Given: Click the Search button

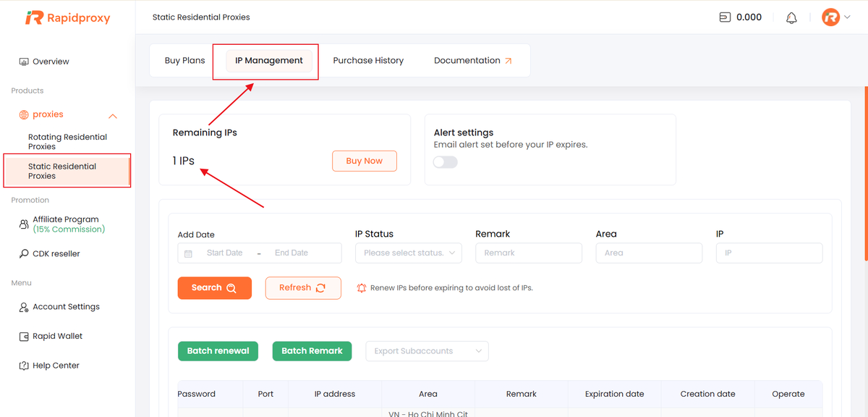Looking at the screenshot, I should pos(215,287).
